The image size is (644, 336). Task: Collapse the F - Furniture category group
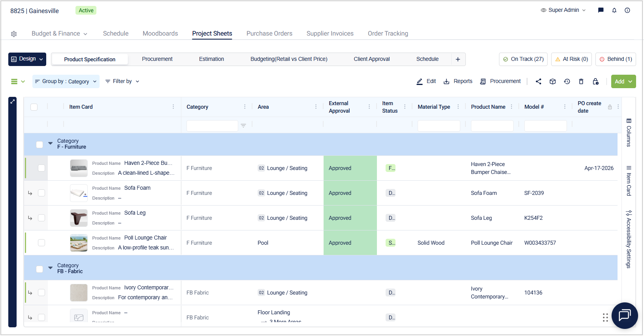point(50,143)
